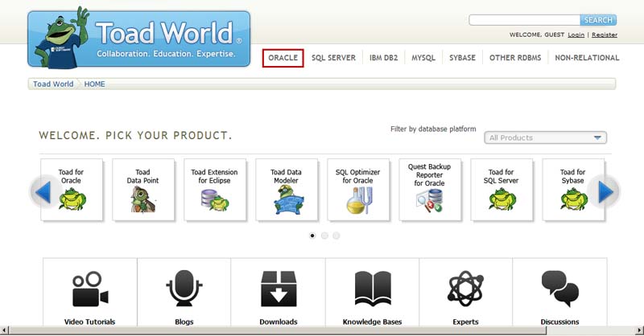This screenshot has height=336, width=644.
Task: Open the ORACLE navigation tab
Action: pyautogui.click(x=283, y=58)
